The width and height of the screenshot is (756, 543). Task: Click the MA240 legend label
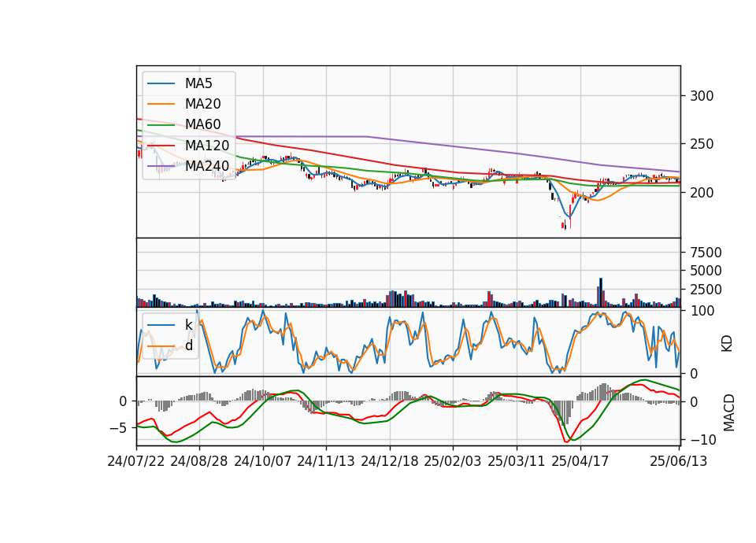(x=207, y=166)
